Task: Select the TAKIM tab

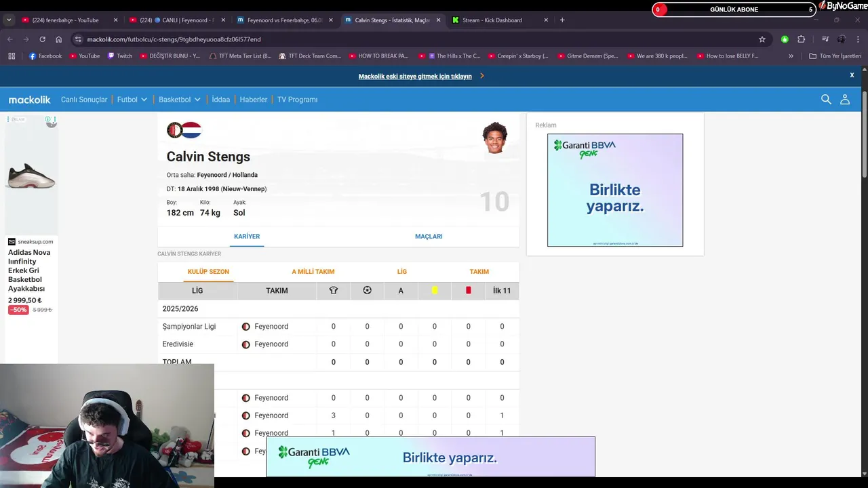Action: 479,272
